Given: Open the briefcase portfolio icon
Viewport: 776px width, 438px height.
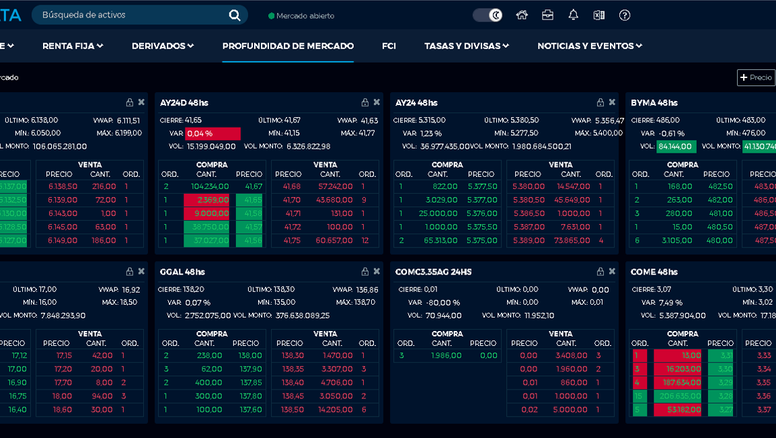Looking at the screenshot, I should 548,15.
